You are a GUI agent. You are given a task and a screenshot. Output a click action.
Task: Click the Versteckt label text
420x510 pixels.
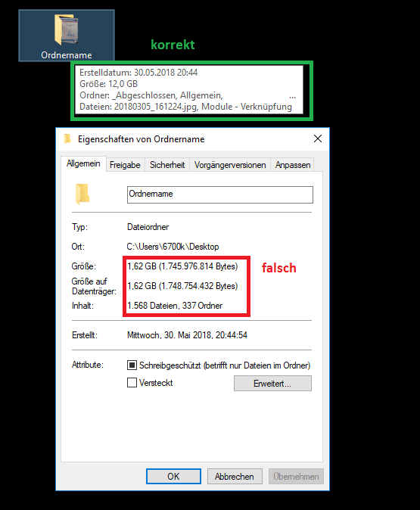(x=156, y=383)
